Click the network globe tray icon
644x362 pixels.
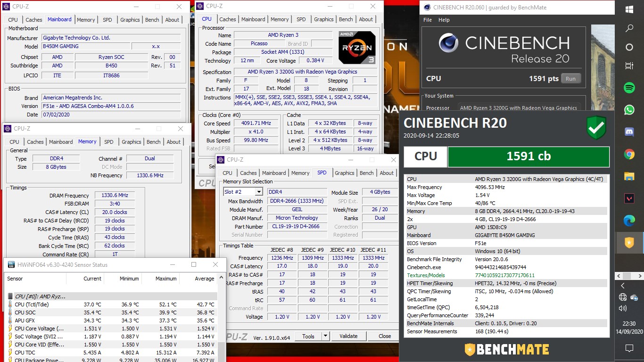[x=623, y=297]
